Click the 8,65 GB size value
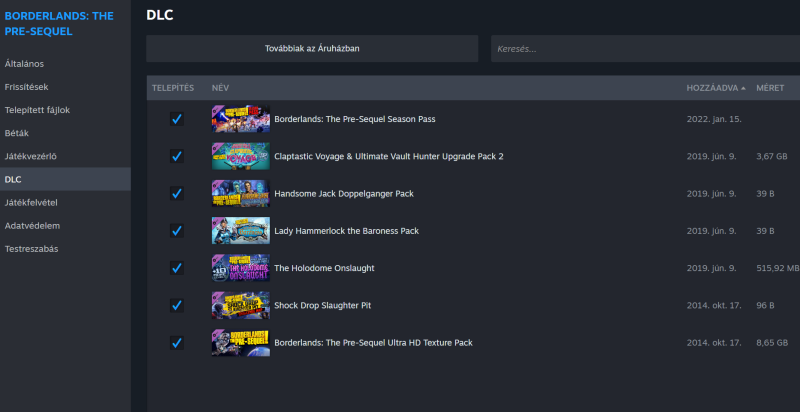 [x=772, y=343]
